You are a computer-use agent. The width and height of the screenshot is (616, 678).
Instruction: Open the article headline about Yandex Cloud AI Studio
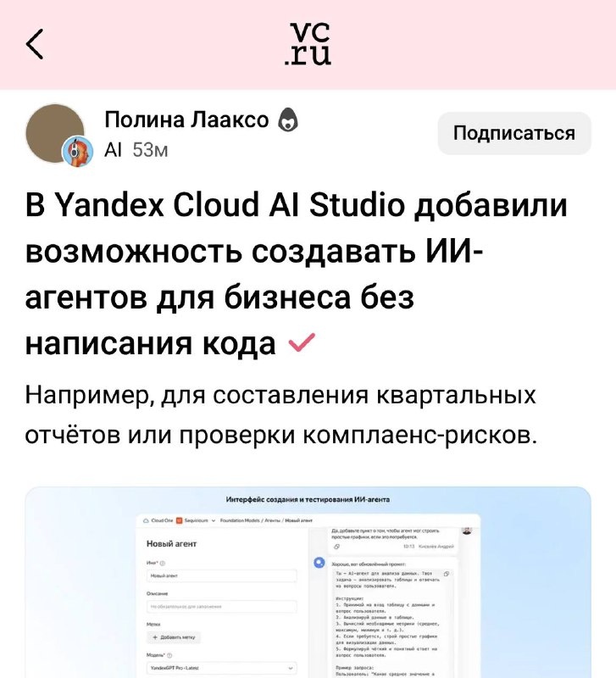pos(296,274)
